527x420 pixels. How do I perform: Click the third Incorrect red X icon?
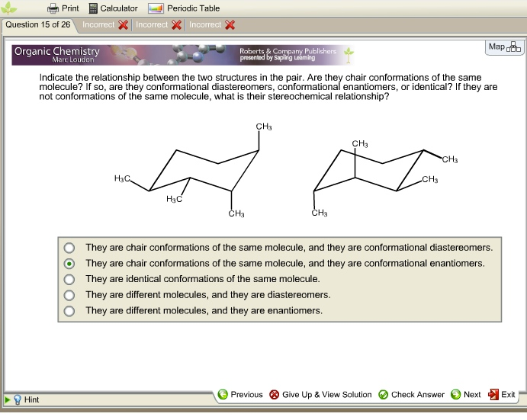click(230, 25)
